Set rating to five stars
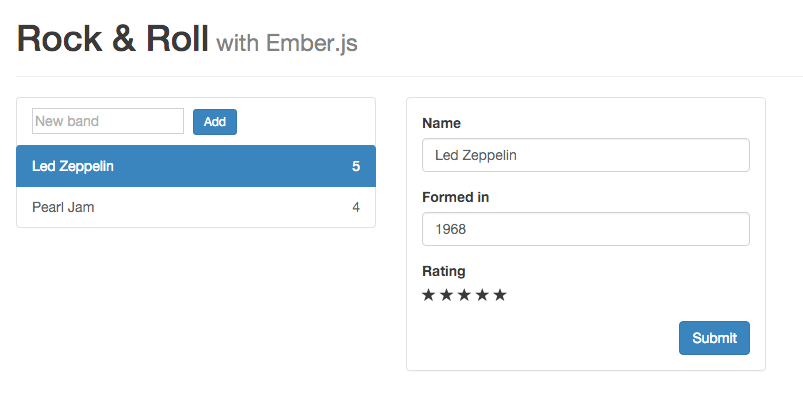Screen dimensions: 803x403 500,295
